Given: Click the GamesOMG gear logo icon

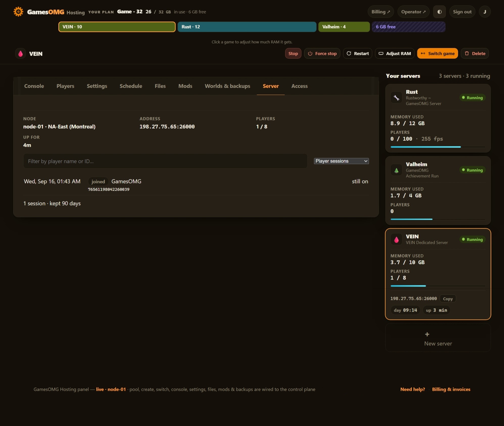Looking at the screenshot, I should click(x=18, y=12).
